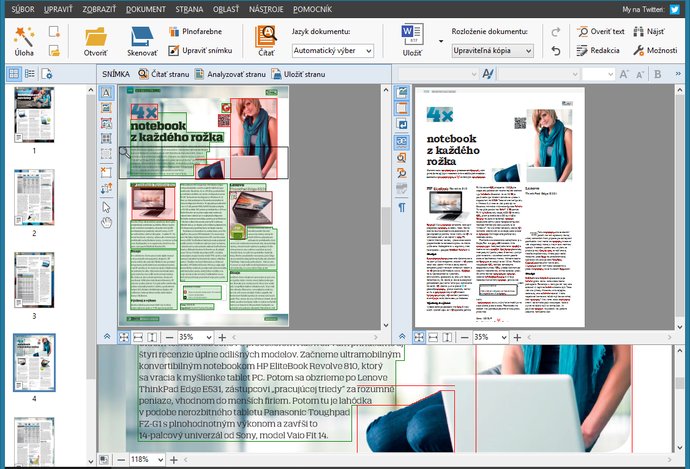
Task: Start scanning with Skenovať
Action: click(142, 41)
